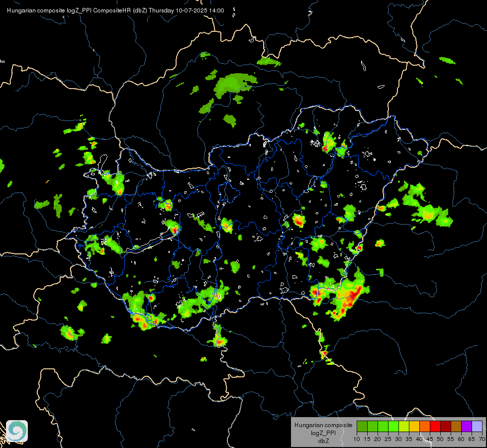Click the legend scale value '60'
Screen dimensions: 487x448
(x=461, y=440)
